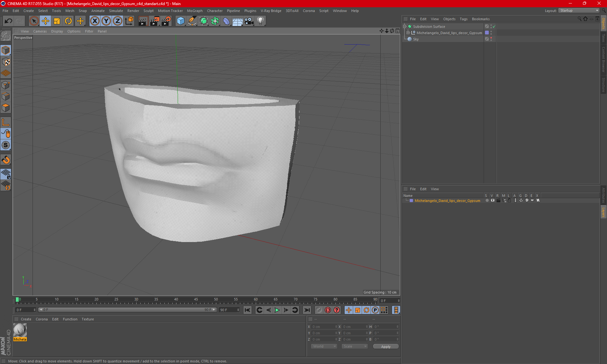Toggle Autokeying button
Viewport: 607px width, 364px height.
click(328, 310)
